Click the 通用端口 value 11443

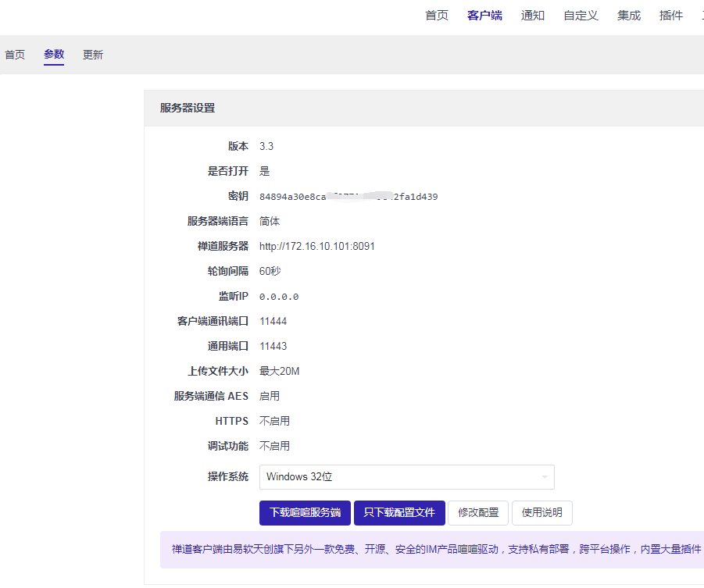click(273, 346)
